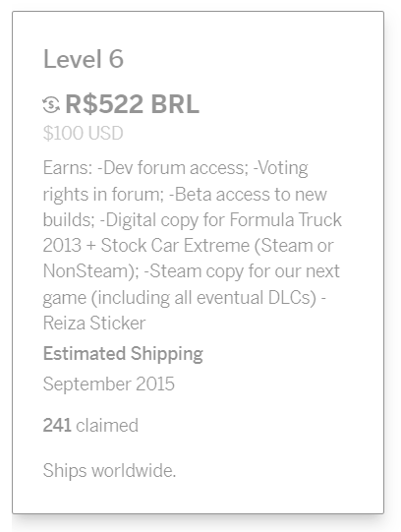Click the Dev forum access text
401x532 pixels.
173,168
